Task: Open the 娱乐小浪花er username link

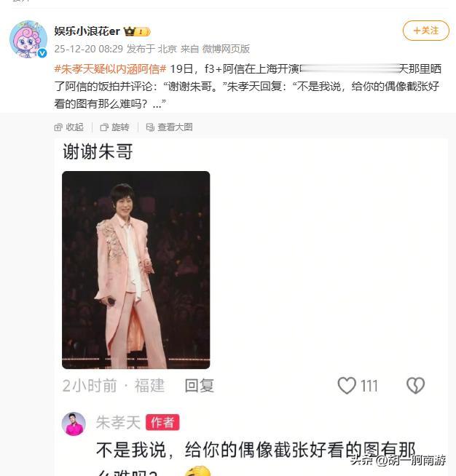Action: click(87, 31)
